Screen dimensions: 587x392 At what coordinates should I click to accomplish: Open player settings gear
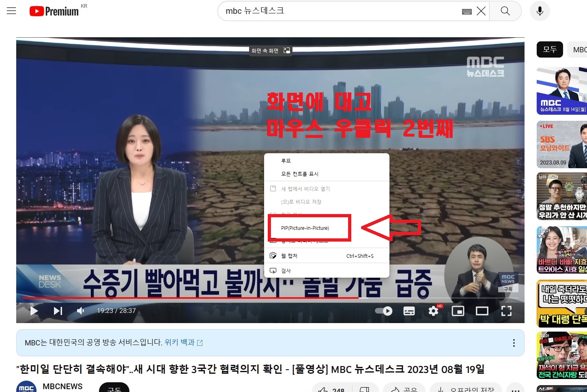click(434, 311)
